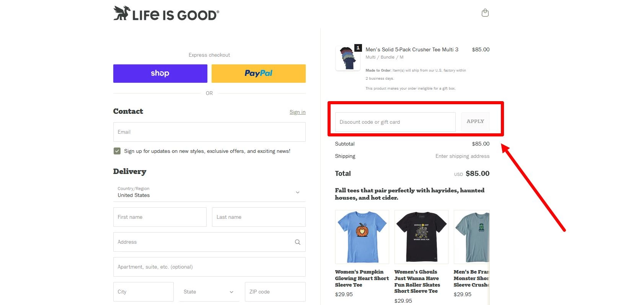Click the ZIP code field

click(275, 292)
